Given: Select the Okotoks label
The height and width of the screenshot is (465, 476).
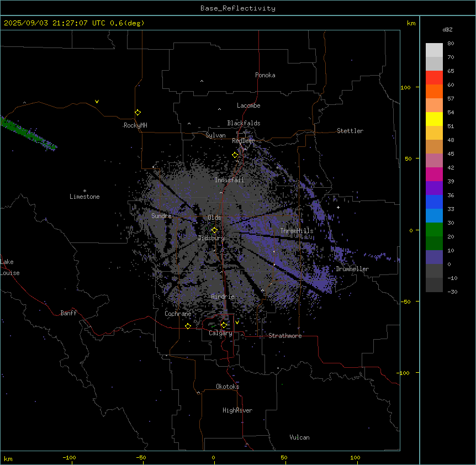Looking at the screenshot, I should [228, 387].
